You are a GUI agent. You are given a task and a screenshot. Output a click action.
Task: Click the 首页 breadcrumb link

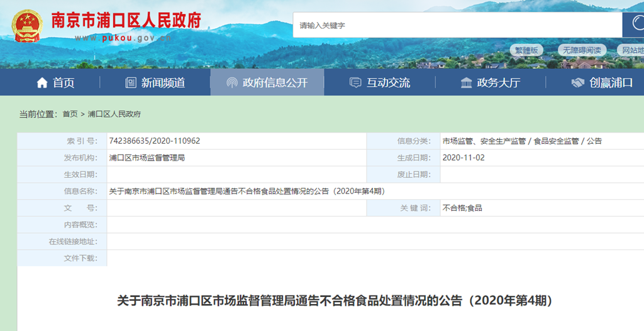tap(70, 114)
